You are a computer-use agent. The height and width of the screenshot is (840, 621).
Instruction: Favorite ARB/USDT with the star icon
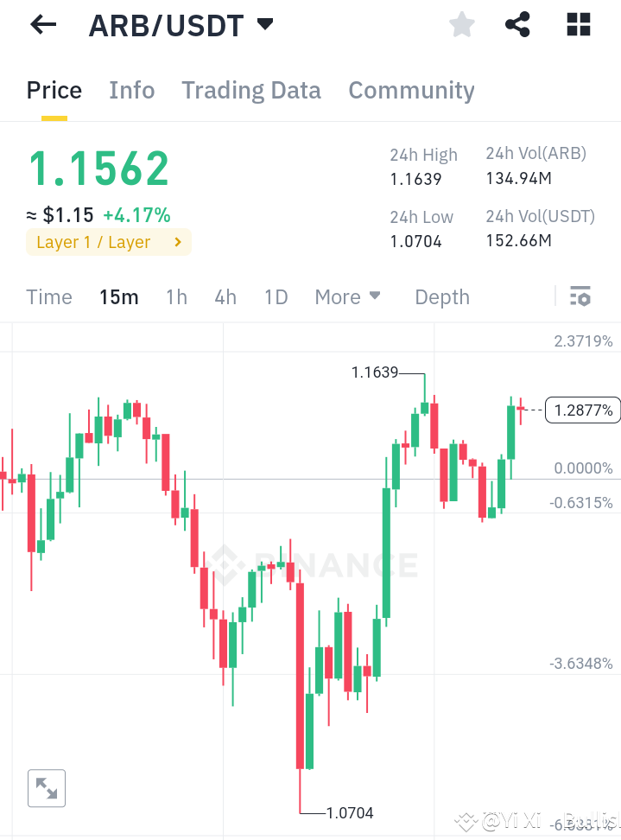[461, 24]
